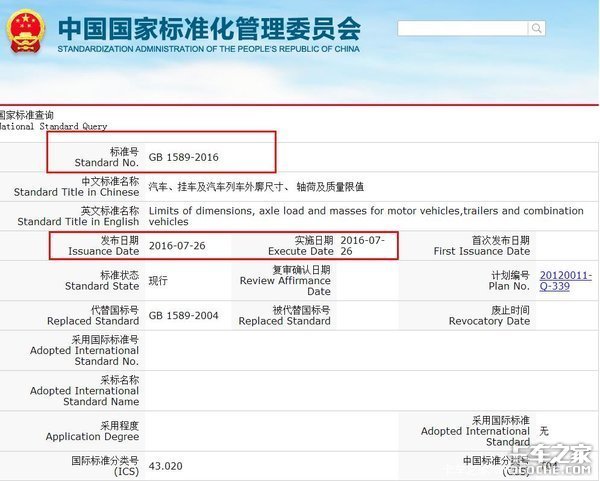Click the 'Plan No.' label

click(x=509, y=280)
